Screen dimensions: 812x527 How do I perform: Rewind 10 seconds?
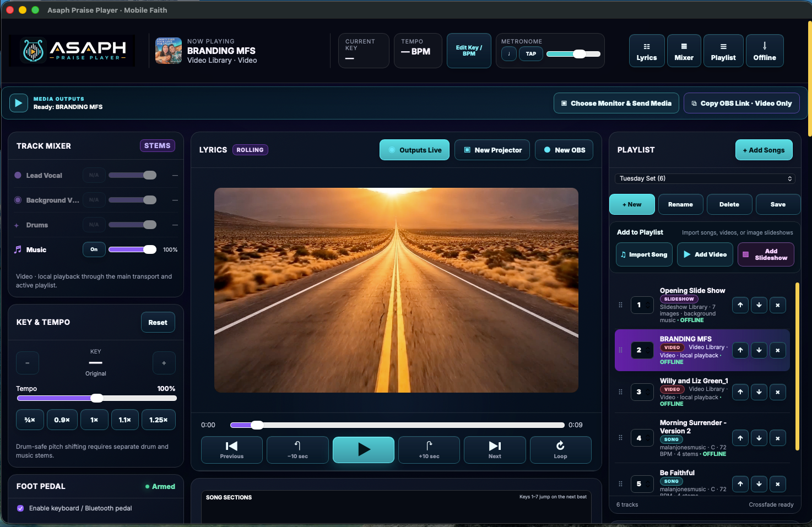[x=297, y=450]
